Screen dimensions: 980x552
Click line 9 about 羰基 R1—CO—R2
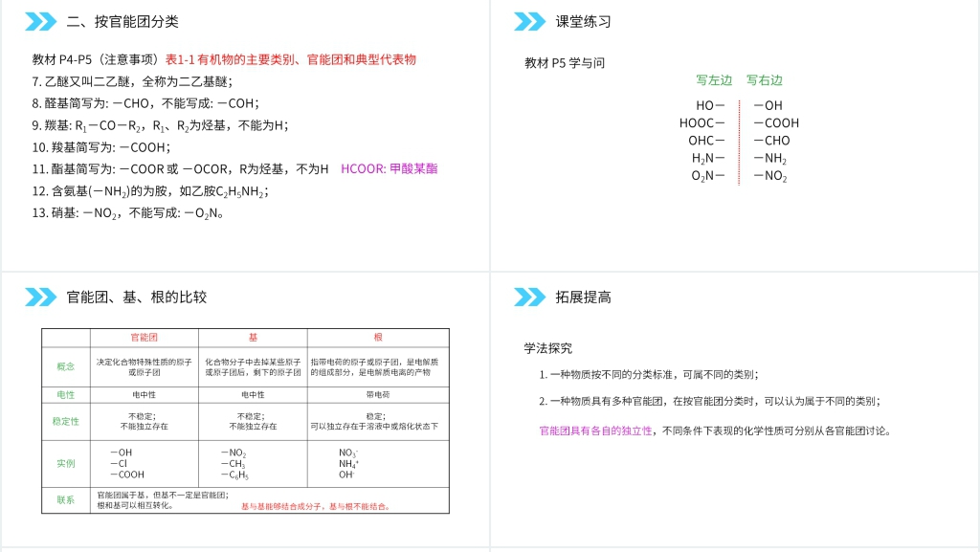[160, 125]
